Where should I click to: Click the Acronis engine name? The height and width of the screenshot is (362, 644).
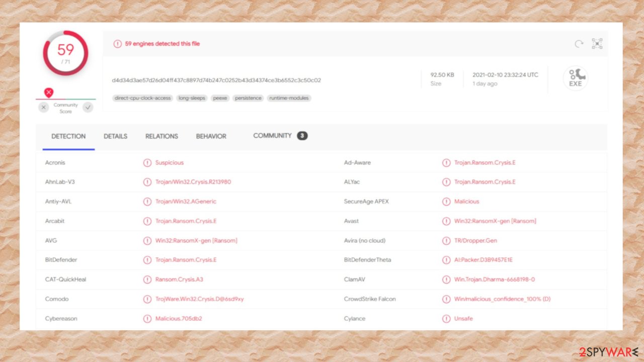[55, 163]
